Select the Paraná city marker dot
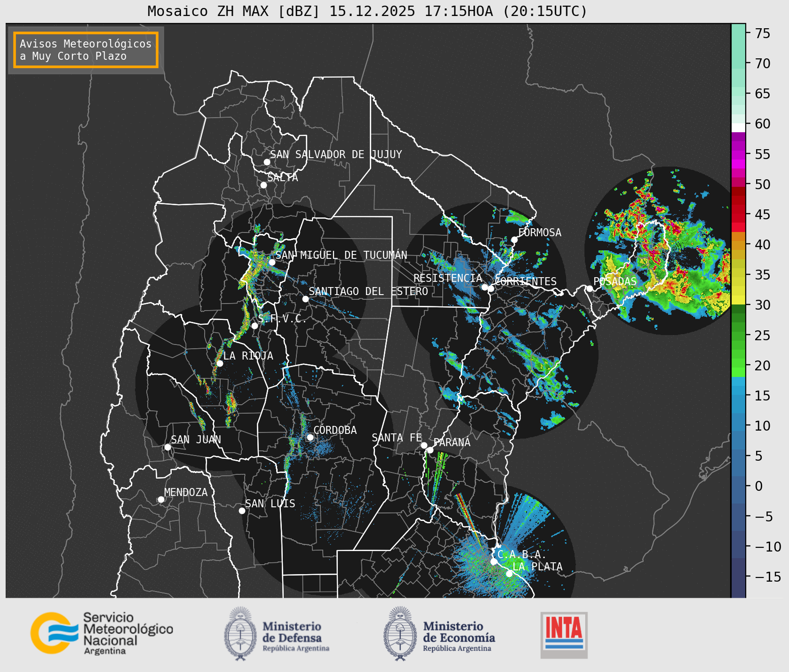 click(x=430, y=450)
